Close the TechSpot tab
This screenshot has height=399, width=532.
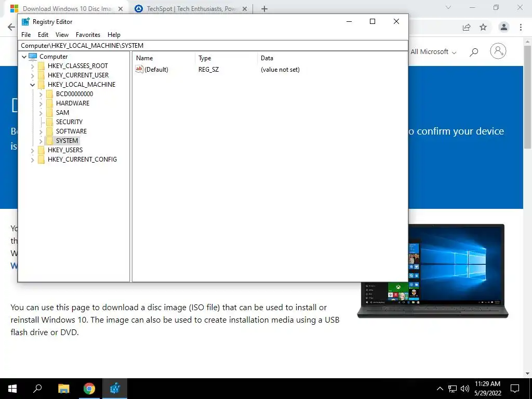tap(245, 9)
